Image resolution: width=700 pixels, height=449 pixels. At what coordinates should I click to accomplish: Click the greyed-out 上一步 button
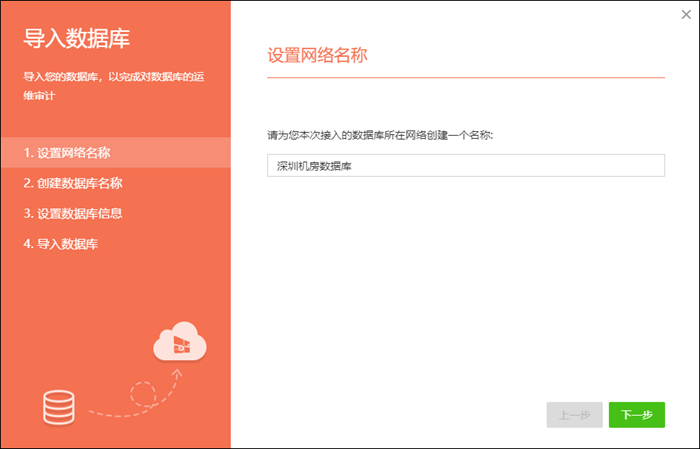pos(574,415)
